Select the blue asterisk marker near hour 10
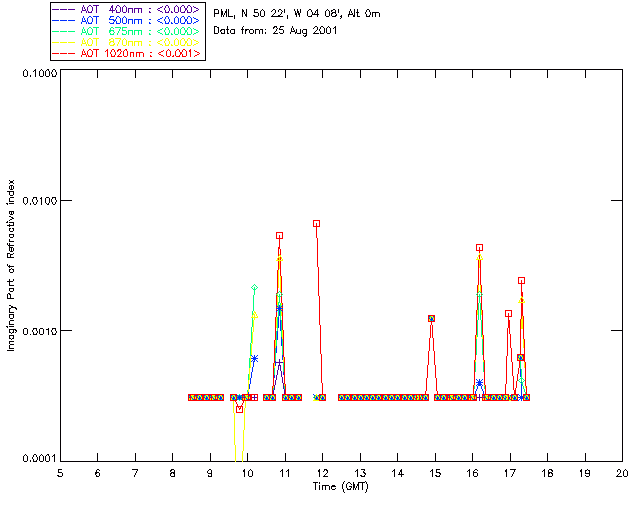The image size is (640, 512). click(254, 358)
